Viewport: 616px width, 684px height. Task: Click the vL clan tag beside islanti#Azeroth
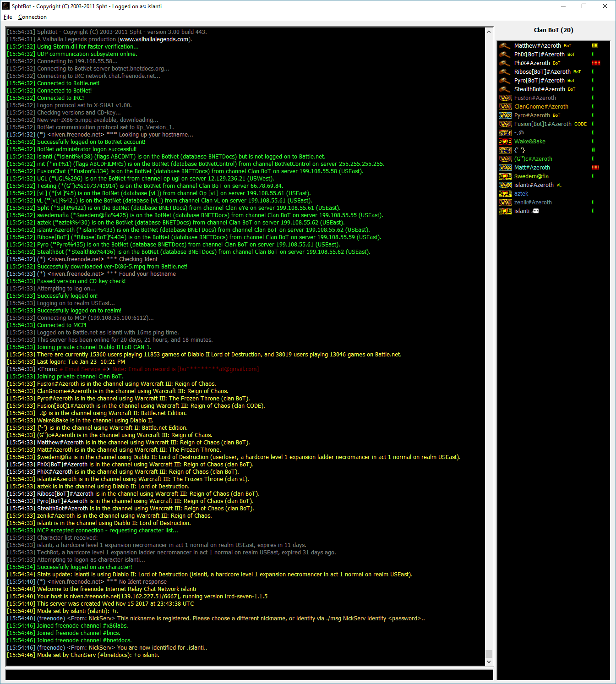click(x=559, y=185)
